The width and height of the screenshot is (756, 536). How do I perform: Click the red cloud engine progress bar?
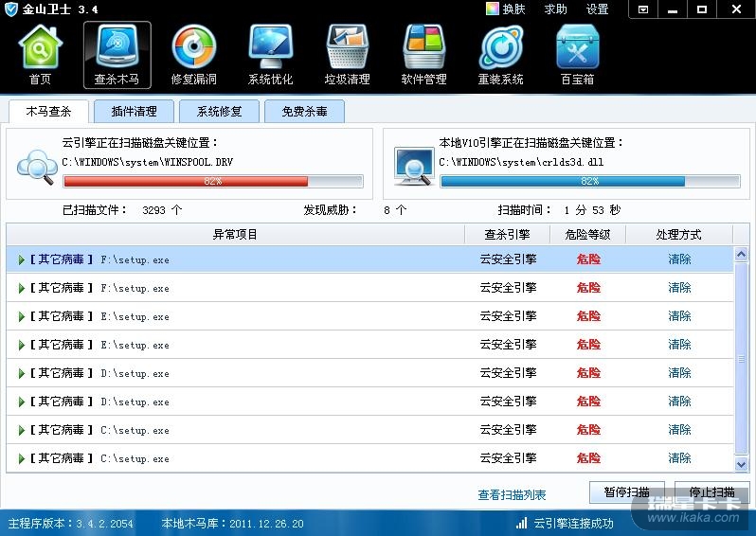(212, 181)
